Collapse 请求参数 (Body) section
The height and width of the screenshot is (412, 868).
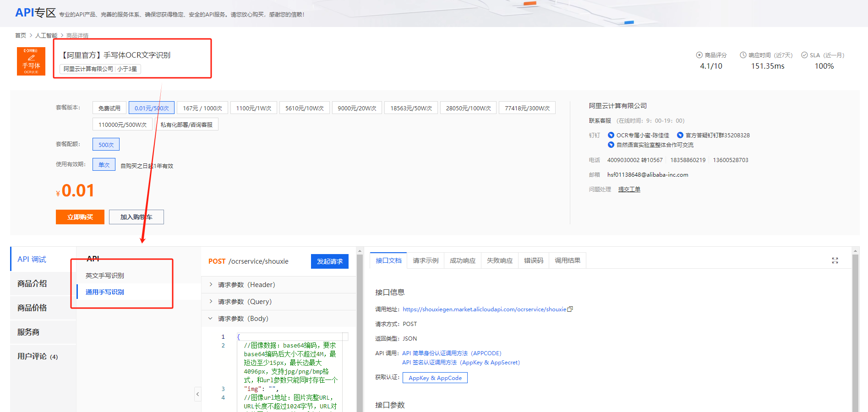tap(278, 319)
